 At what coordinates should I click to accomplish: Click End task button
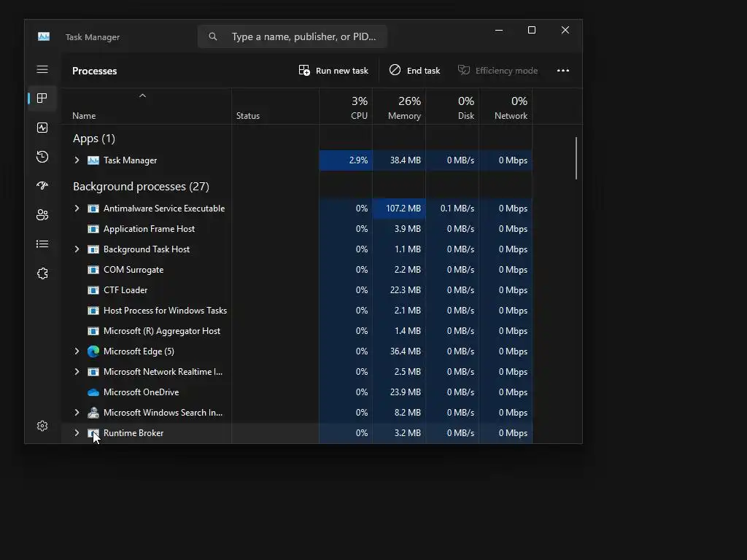(415, 71)
